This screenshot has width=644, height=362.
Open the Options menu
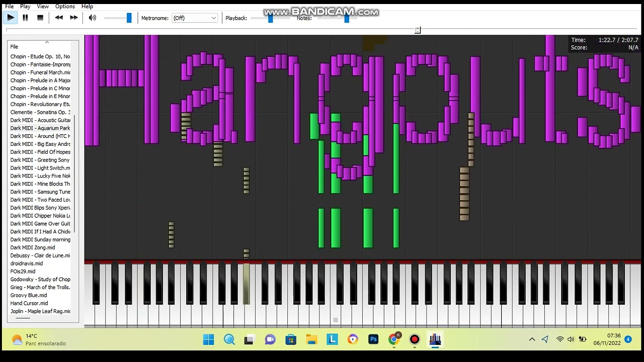point(65,7)
